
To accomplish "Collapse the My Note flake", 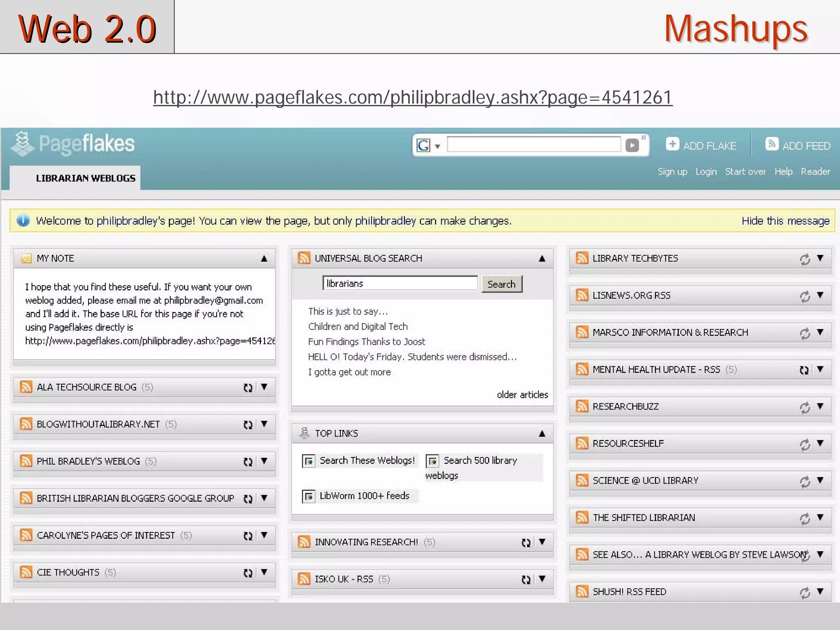I will (264, 259).
